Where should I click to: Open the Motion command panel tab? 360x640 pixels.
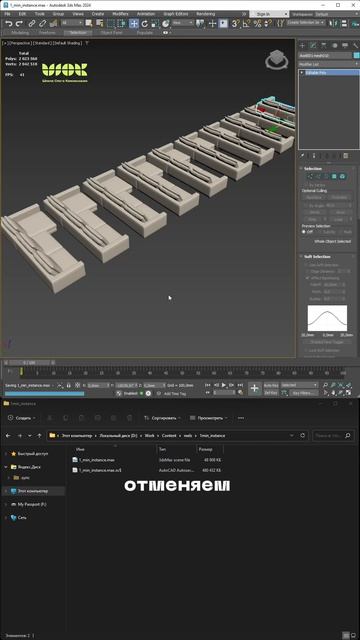click(334, 45)
